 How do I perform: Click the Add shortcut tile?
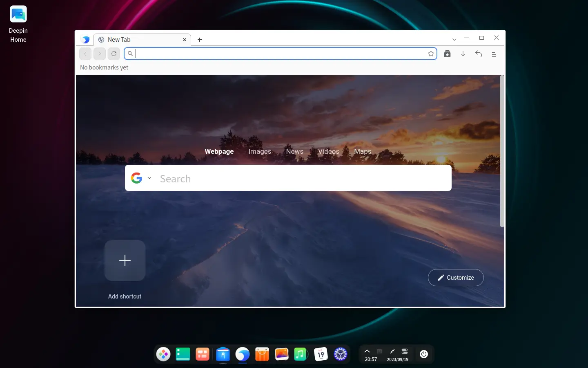point(125,261)
